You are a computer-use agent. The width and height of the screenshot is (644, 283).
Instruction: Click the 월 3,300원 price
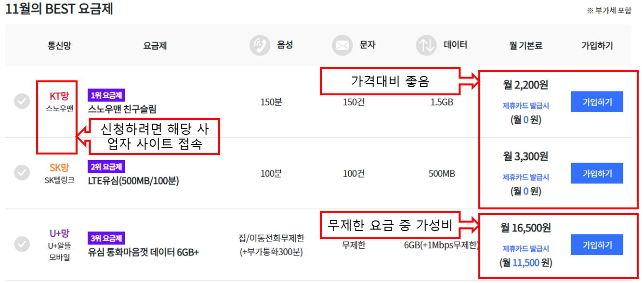click(x=526, y=156)
